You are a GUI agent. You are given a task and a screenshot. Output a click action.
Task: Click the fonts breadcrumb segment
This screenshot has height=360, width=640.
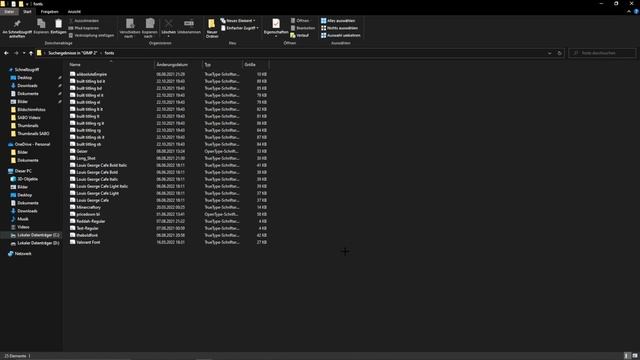click(x=109, y=53)
